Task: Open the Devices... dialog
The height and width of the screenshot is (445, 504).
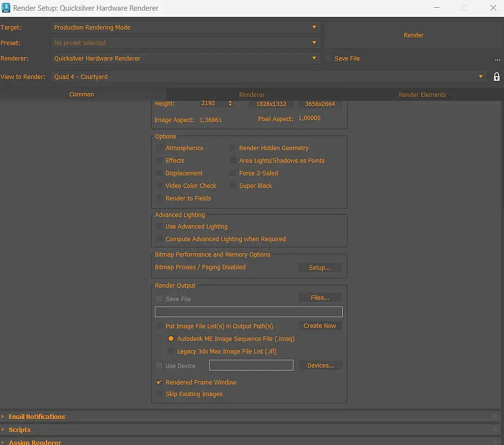Action: pyautogui.click(x=321, y=365)
